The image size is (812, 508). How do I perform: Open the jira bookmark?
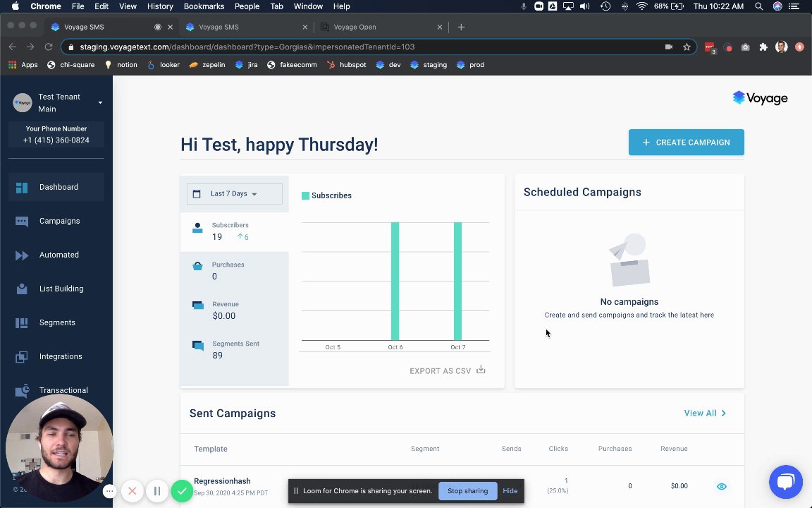247,65
